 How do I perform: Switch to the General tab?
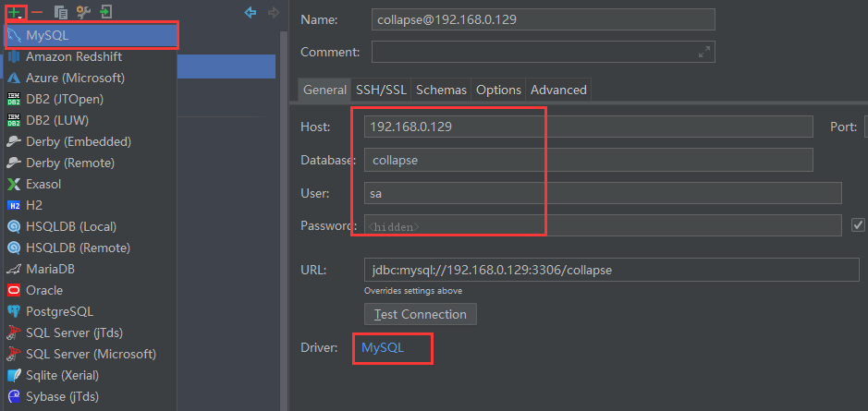325,90
